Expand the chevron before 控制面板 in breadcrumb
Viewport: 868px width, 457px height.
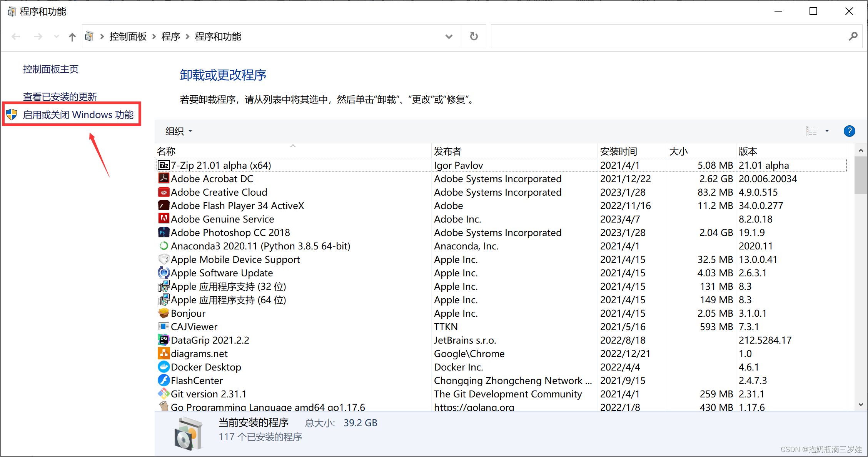click(102, 37)
